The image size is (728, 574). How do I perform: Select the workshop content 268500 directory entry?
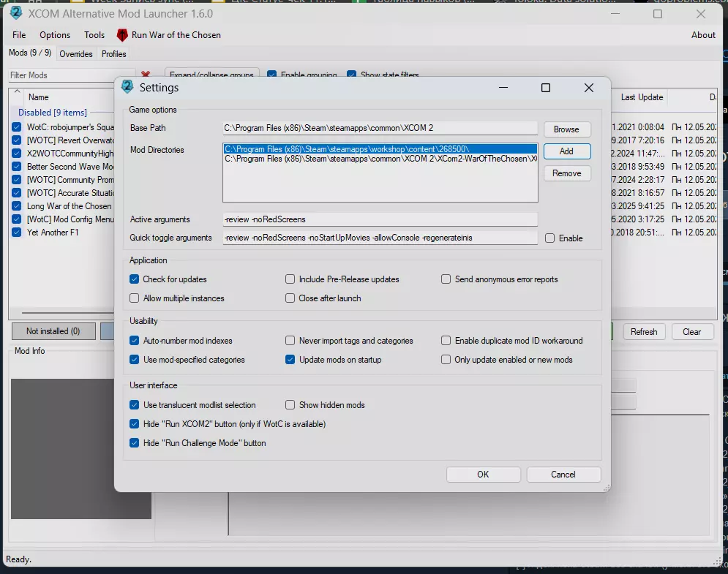tap(380, 149)
